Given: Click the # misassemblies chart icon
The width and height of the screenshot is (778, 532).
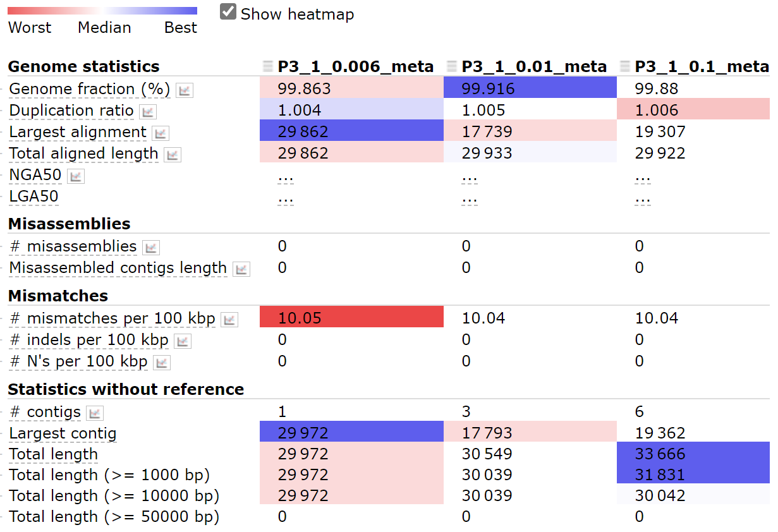Looking at the screenshot, I should tap(151, 247).
